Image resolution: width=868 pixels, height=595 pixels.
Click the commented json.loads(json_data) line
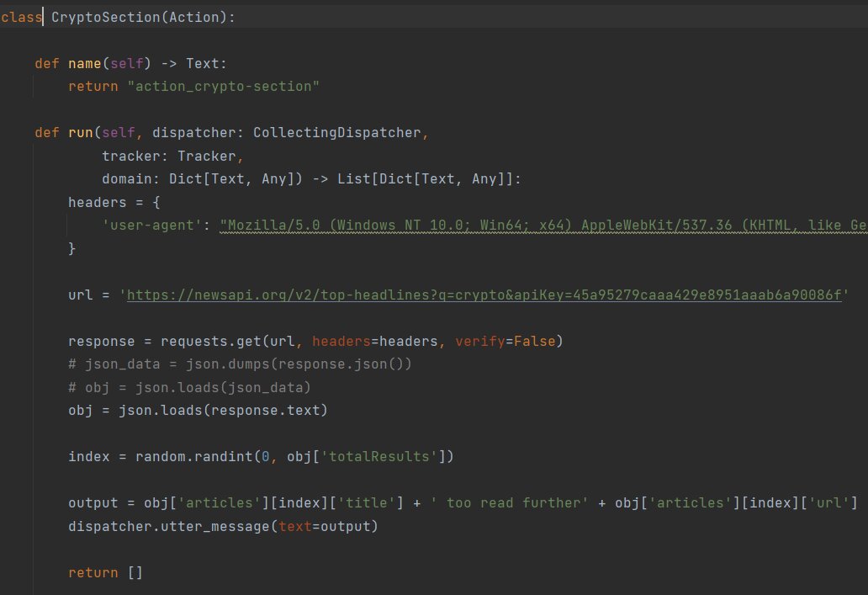pos(189,387)
